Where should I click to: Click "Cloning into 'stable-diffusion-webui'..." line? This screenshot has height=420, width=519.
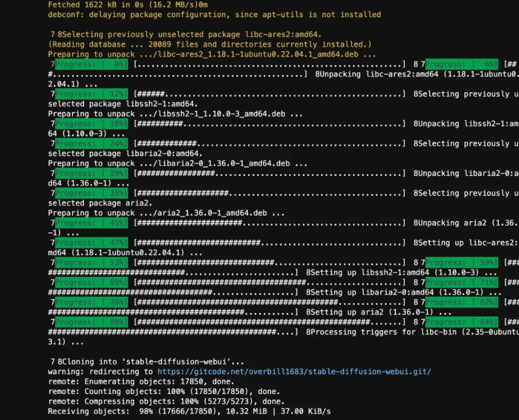pos(147,362)
